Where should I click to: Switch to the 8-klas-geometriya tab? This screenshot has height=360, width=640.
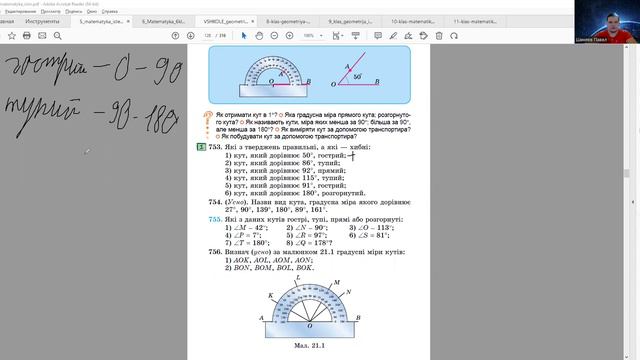point(288,22)
